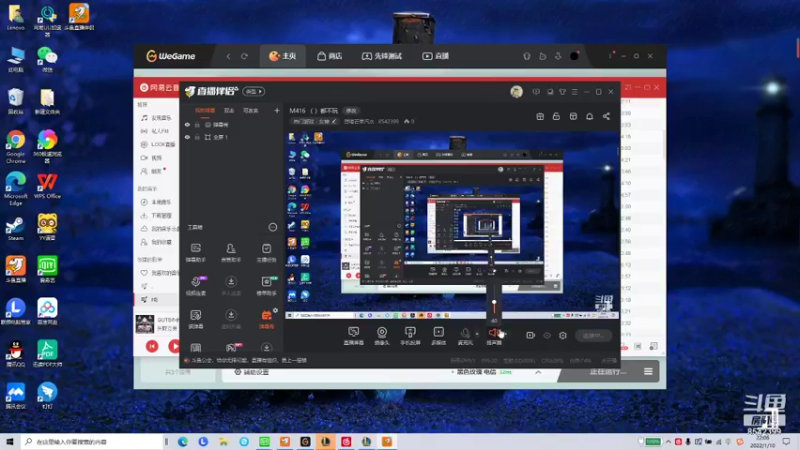Click the notification bell icon

tap(589, 116)
